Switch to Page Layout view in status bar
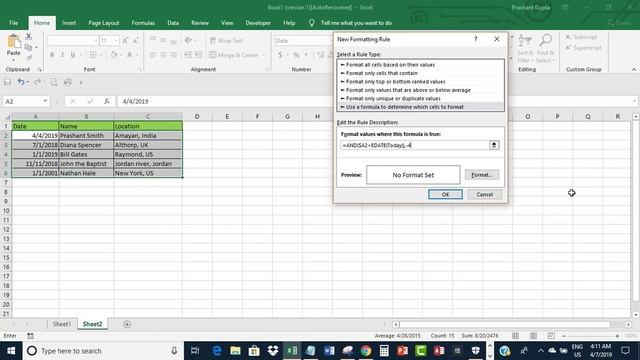 [x=533, y=336]
